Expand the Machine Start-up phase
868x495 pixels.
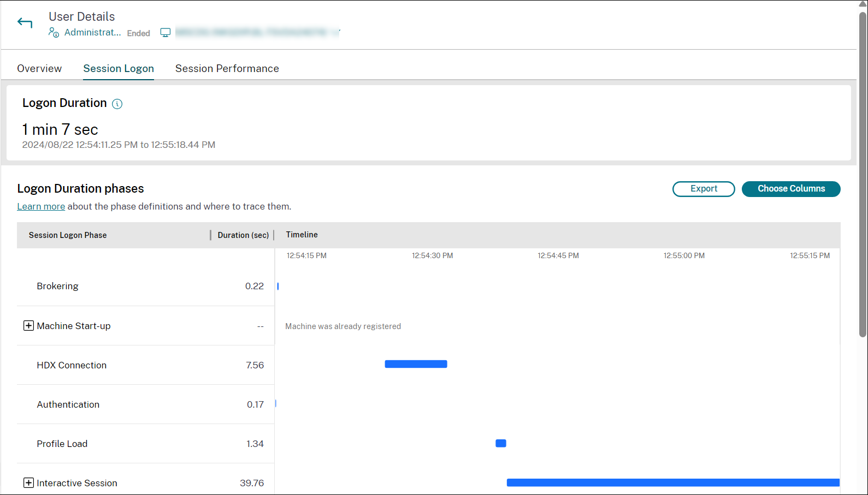click(x=28, y=326)
